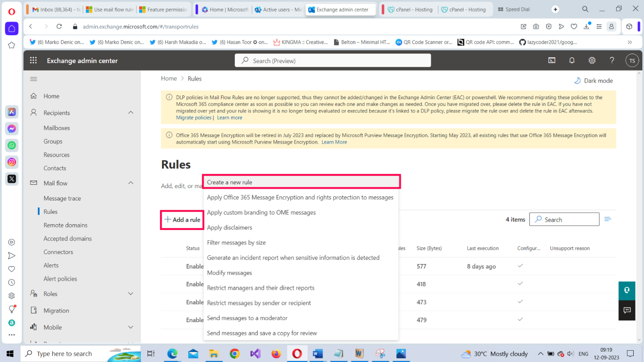Collapse the Recipients section
This screenshot has width=644, height=362.
coord(131,113)
